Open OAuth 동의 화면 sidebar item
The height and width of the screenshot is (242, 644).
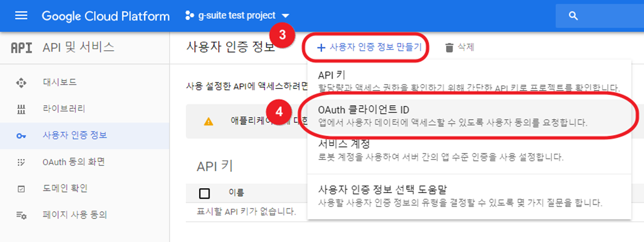[85, 162]
